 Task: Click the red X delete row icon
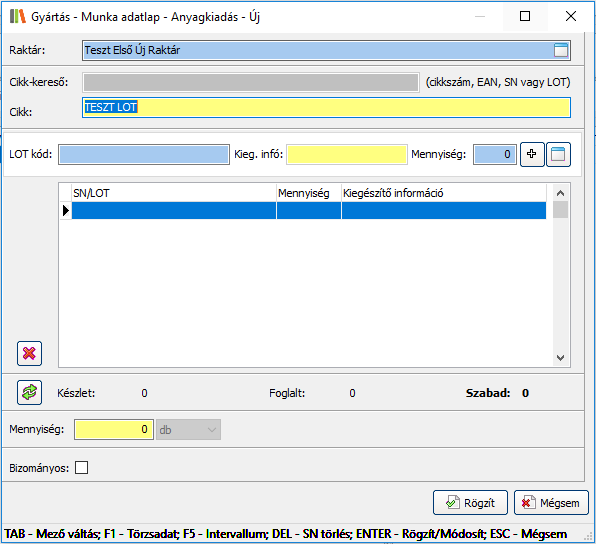[x=29, y=354]
